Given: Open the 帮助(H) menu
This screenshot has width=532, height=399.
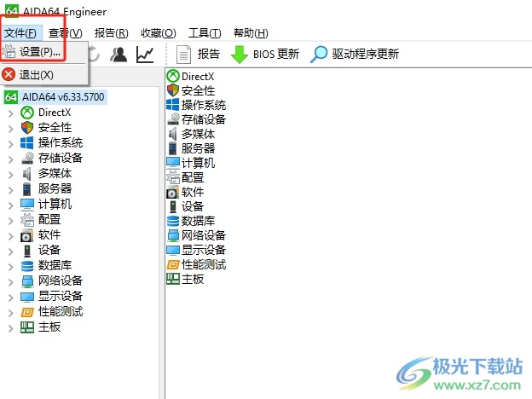Looking at the screenshot, I should point(251,33).
